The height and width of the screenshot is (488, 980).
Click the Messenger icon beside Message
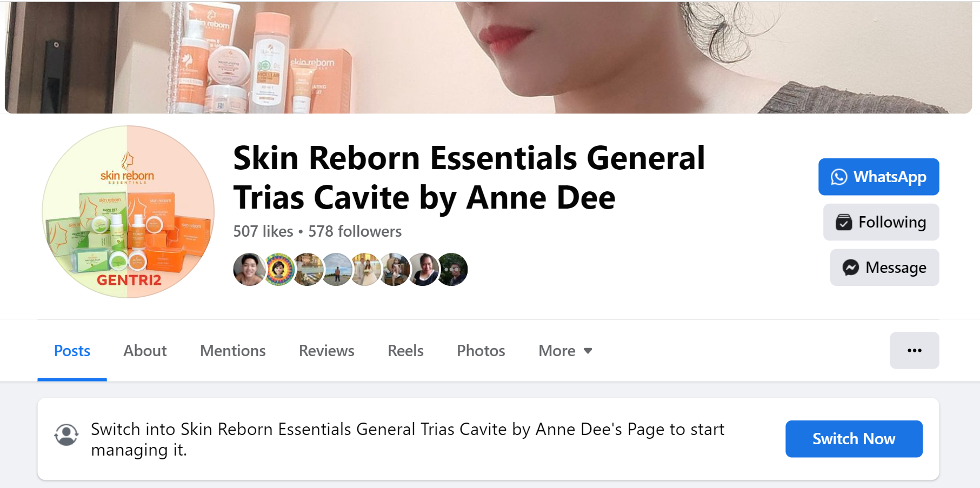[850, 268]
